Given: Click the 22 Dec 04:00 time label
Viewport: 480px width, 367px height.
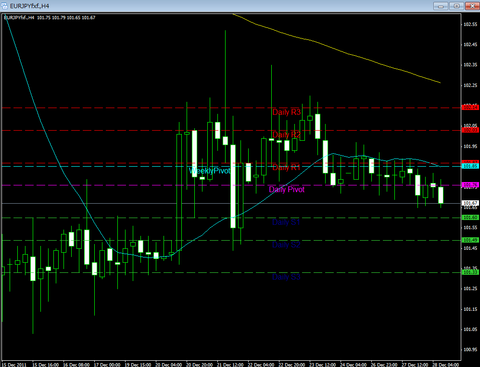Looking at the screenshot, I should pyautogui.click(x=261, y=364).
